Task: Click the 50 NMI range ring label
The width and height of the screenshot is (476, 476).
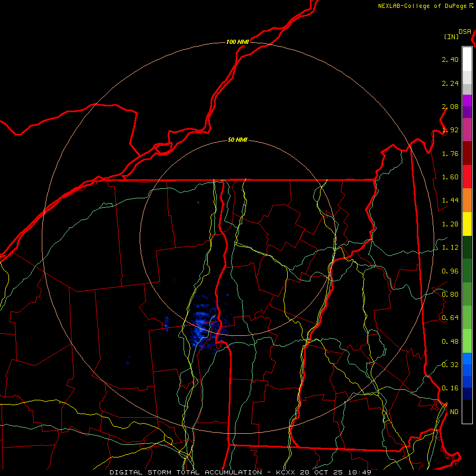Action: pyautogui.click(x=237, y=140)
